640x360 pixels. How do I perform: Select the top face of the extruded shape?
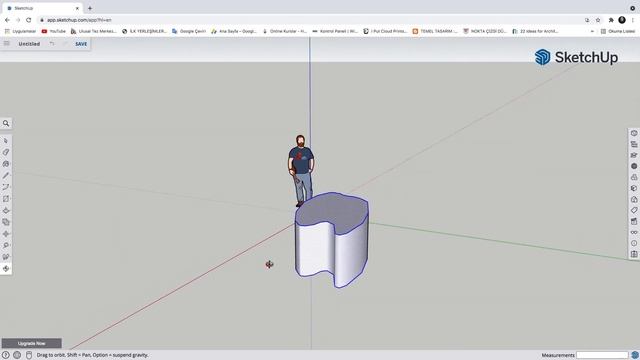[x=332, y=212]
